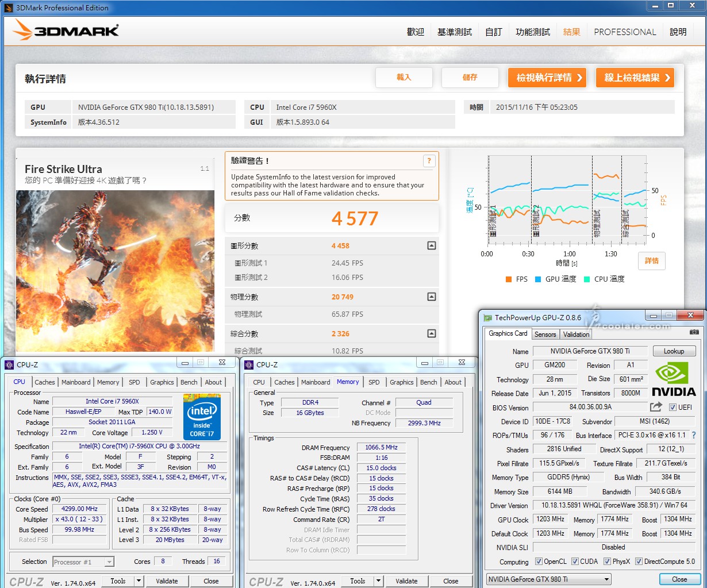This screenshot has width=707, height=588.
Task: Collapse the combined score section
Action: pyautogui.click(x=432, y=333)
